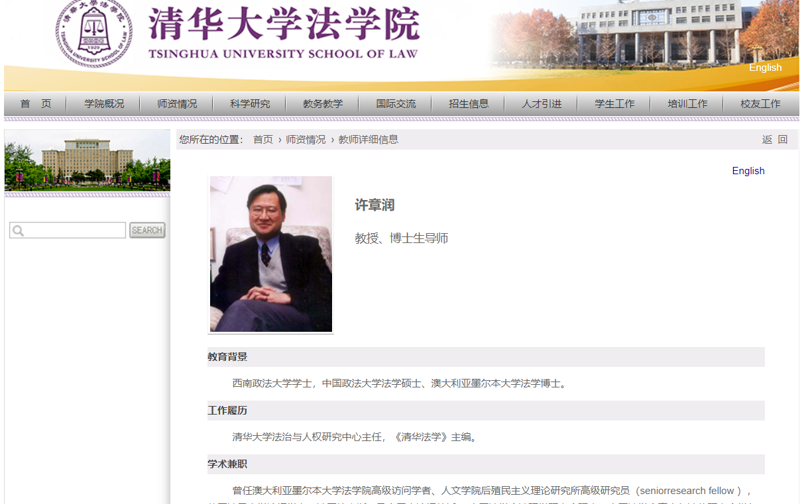
Task: Switch to English via banner link
Action: pyautogui.click(x=765, y=68)
